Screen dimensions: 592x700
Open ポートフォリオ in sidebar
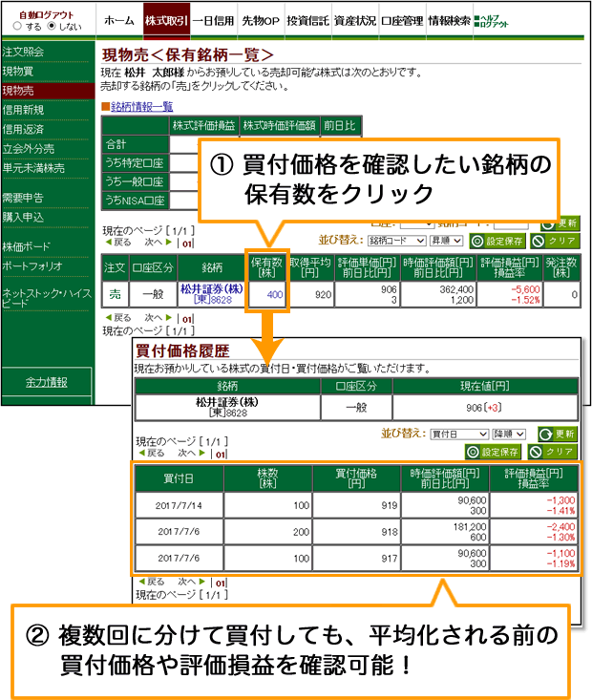pos(32,265)
